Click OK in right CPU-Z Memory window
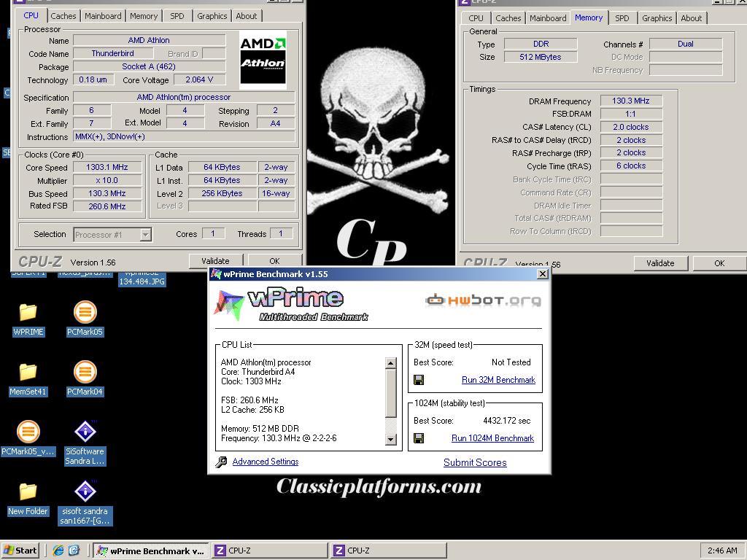The width and height of the screenshot is (747, 560). [x=719, y=263]
